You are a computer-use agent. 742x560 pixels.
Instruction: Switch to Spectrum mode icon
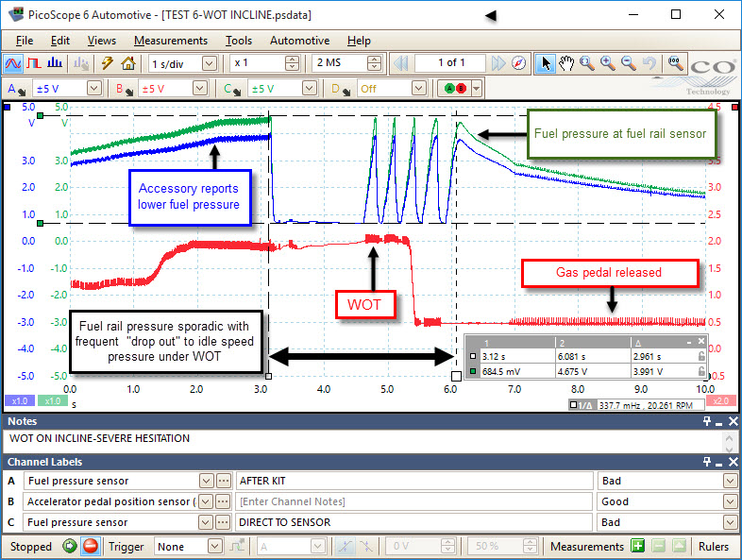pos(55,63)
